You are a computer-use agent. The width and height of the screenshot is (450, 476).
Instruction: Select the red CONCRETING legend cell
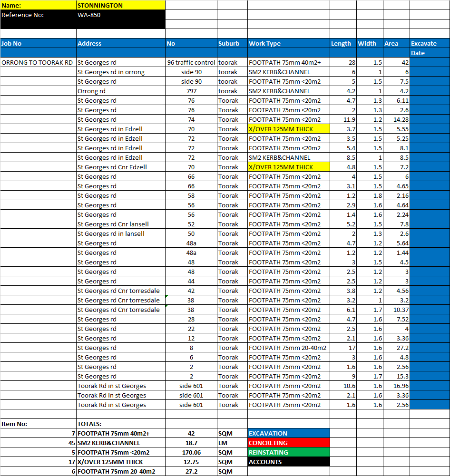(x=288, y=443)
